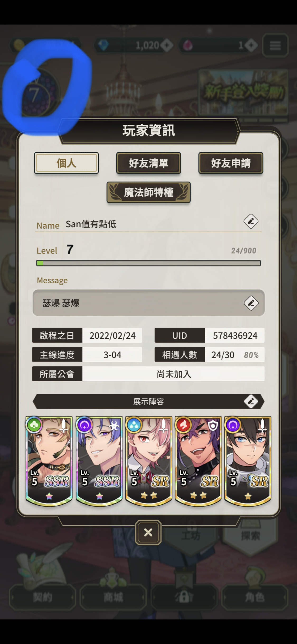Switch to the 好友清單 tab
The image size is (297, 644).
click(x=149, y=163)
